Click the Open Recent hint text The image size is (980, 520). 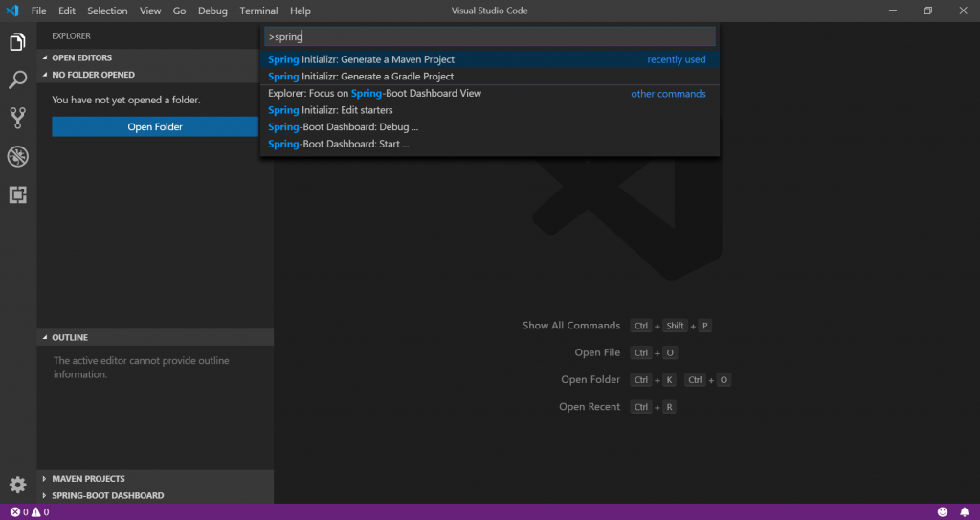(590, 407)
